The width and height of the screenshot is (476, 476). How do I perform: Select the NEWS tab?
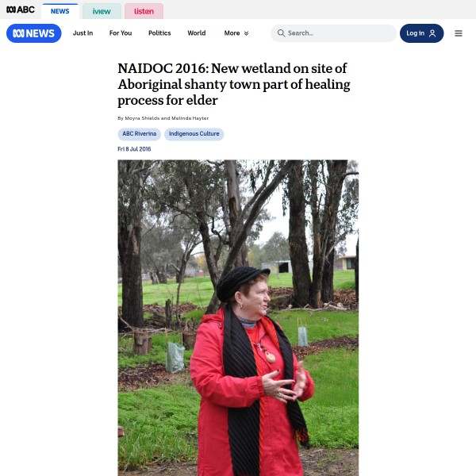point(60,11)
